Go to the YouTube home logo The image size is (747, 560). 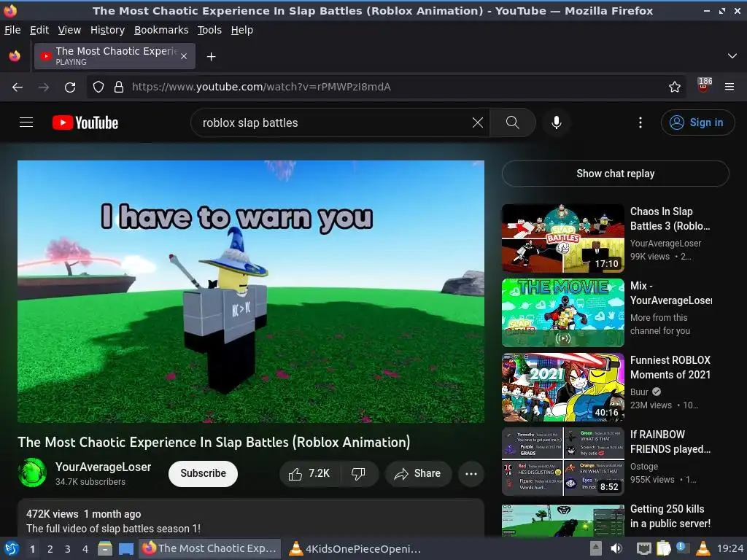[x=85, y=122]
